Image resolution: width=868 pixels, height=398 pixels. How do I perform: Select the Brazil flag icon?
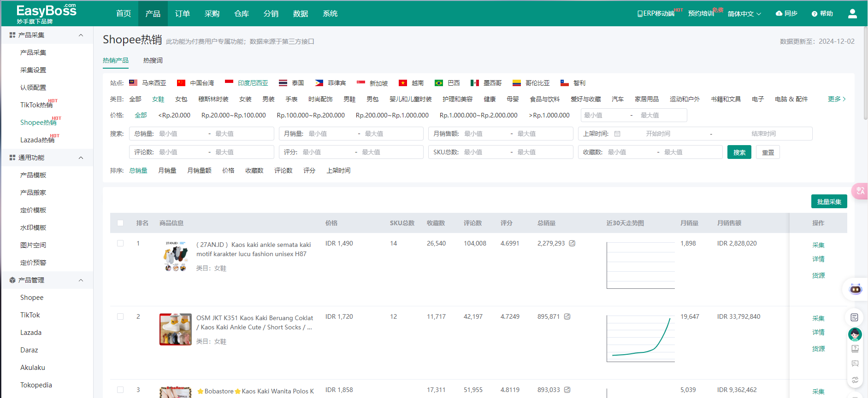(439, 83)
